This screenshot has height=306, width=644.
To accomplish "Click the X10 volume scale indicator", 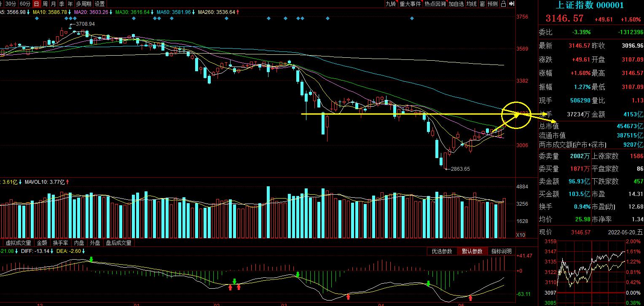I will [x=521, y=235].
